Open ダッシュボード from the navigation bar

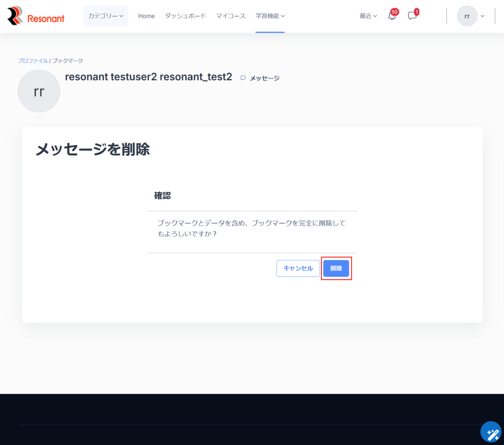click(x=185, y=16)
